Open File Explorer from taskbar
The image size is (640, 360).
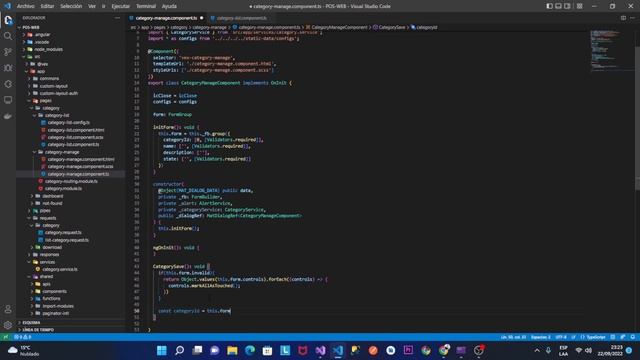coord(232,351)
